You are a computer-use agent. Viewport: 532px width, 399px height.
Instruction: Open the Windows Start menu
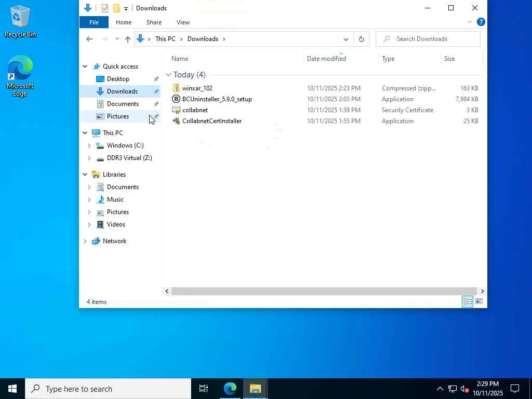[x=12, y=389]
